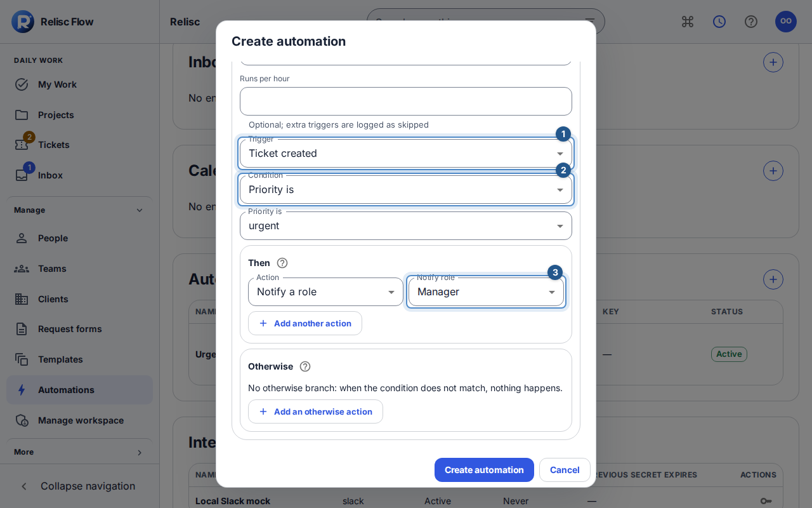Cancel the Create automation dialog
812x508 pixels.
565,470
